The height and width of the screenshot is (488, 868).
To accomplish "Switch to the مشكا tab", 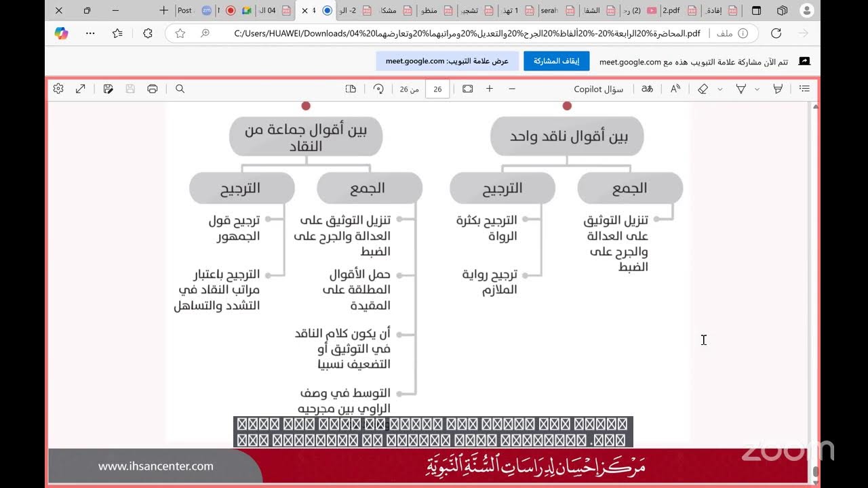I will point(395,10).
